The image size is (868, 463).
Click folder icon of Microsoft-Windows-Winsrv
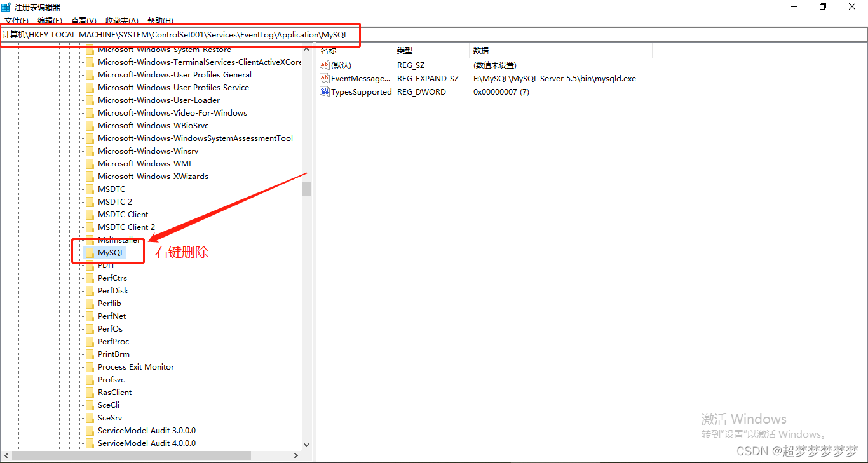(x=90, y=151)
